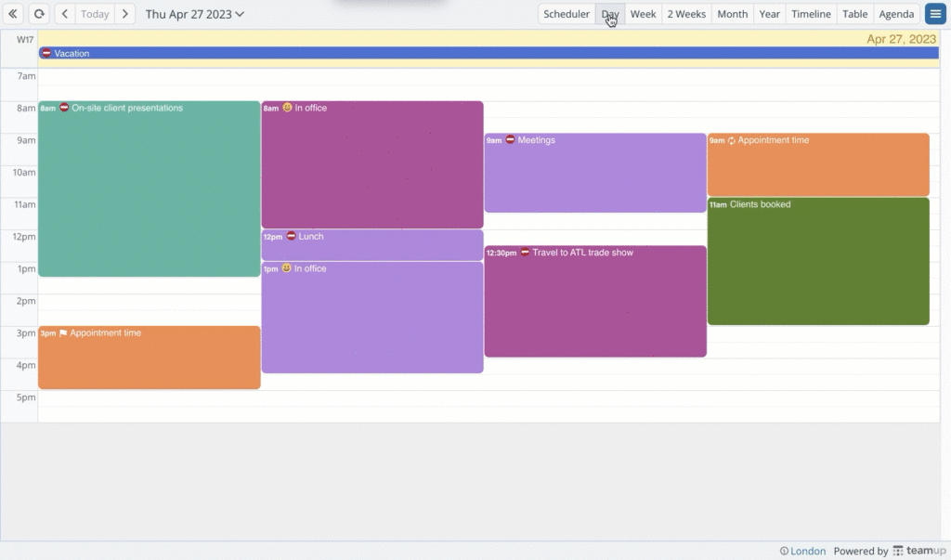This screenshot has height=560, width=951.
Task: Switch to the Scheduler view
Action: (567, 14)
